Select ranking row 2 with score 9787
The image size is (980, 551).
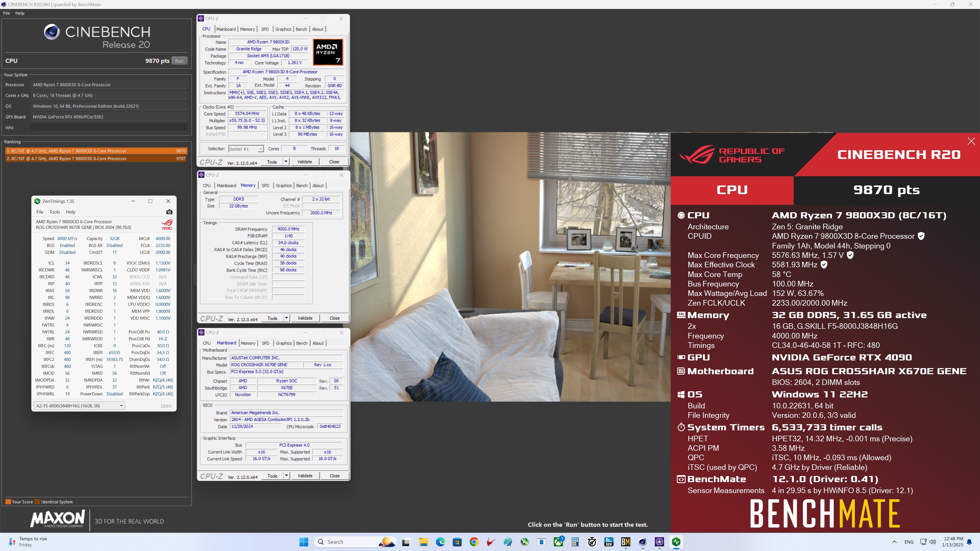coord(96,159)
